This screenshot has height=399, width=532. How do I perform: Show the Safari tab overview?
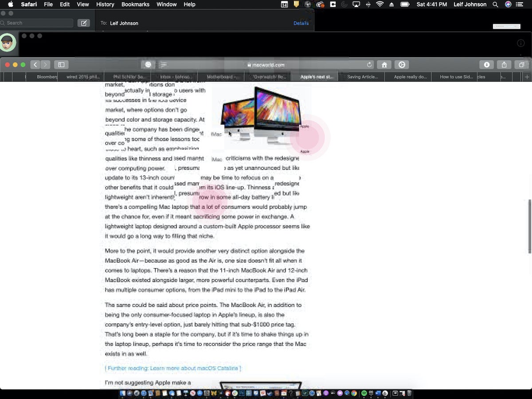522,65
